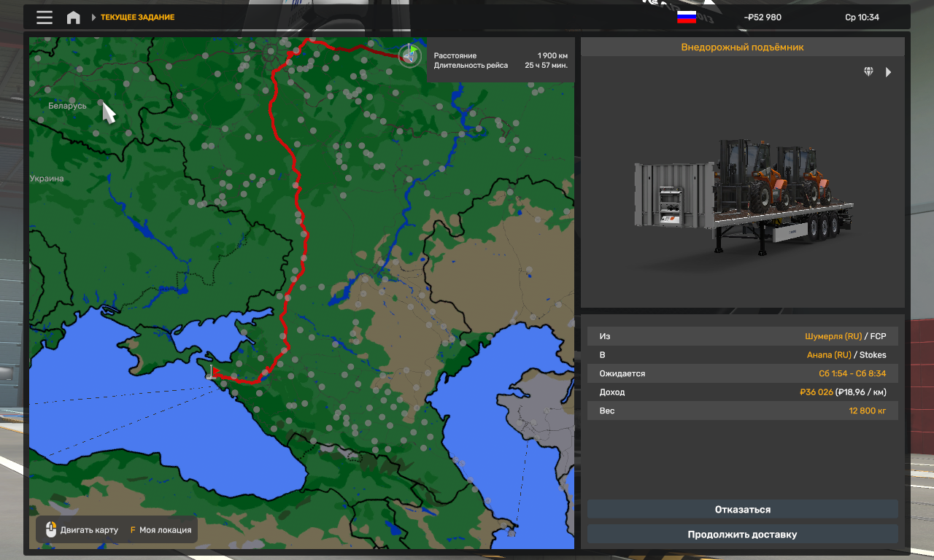Viewport: 934px width, 560px height.
Task: Click Продолжить доставку button
Action: 742,534
